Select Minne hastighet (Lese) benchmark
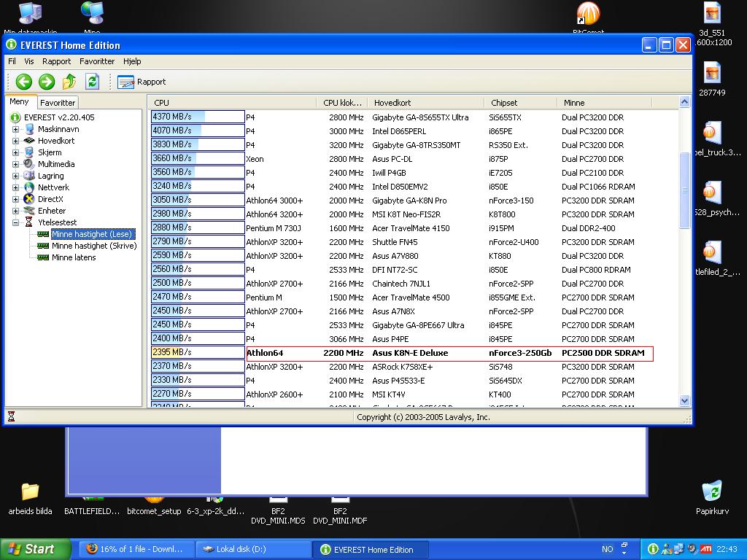The image size is (747, 560). click(92, 234)
